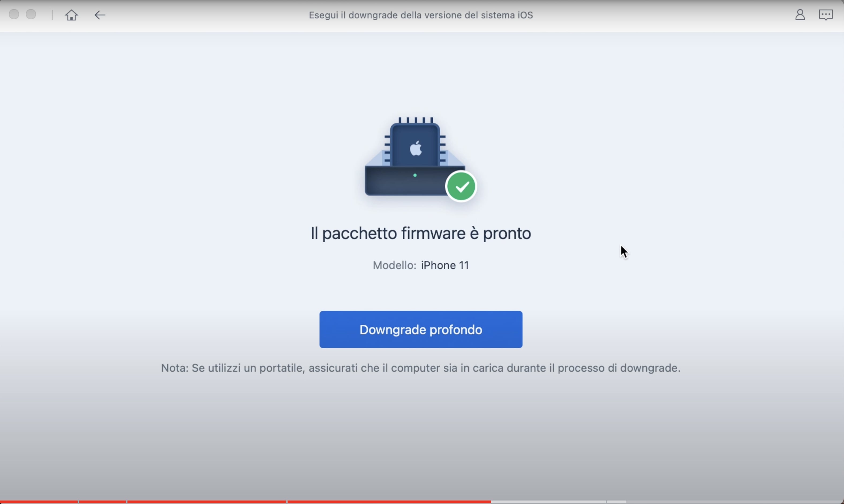Seek to first chapter of progress bar

[38, 502]
